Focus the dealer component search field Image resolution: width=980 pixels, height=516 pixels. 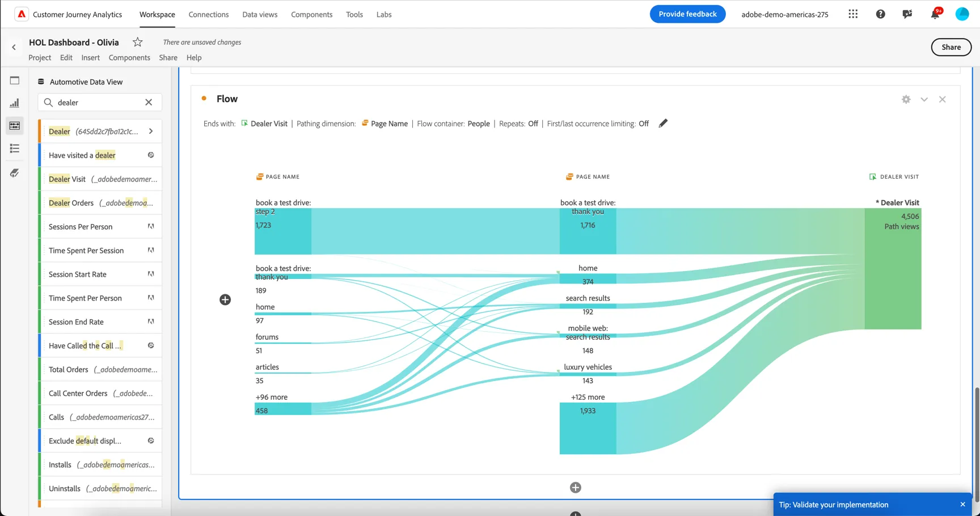pyautogui.click(x=100, y=103)
